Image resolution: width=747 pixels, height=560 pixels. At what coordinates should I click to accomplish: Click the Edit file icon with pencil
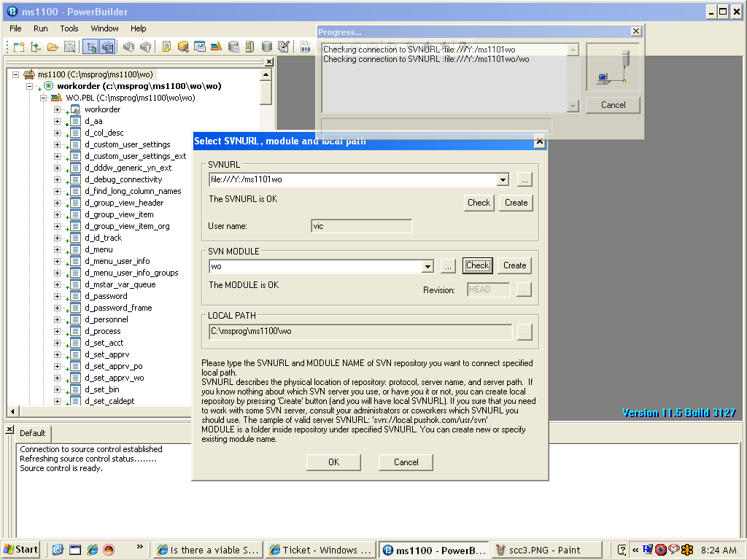(x=284, y=47)
